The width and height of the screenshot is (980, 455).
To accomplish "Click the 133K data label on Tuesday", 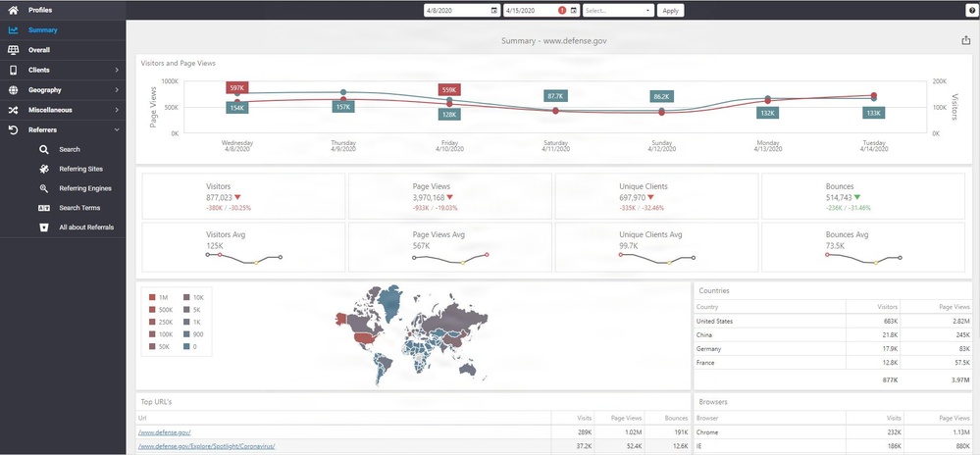I will tap(874, 113).
